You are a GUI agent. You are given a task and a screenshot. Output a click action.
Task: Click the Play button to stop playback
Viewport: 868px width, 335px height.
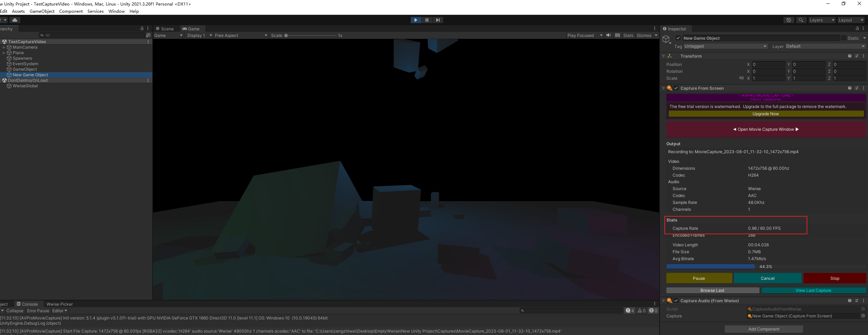416,20
